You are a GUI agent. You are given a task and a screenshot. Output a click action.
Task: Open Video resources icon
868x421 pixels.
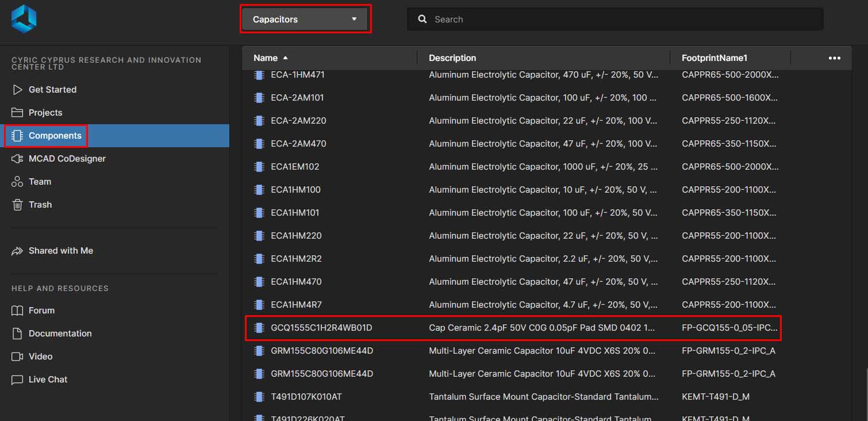17,357
